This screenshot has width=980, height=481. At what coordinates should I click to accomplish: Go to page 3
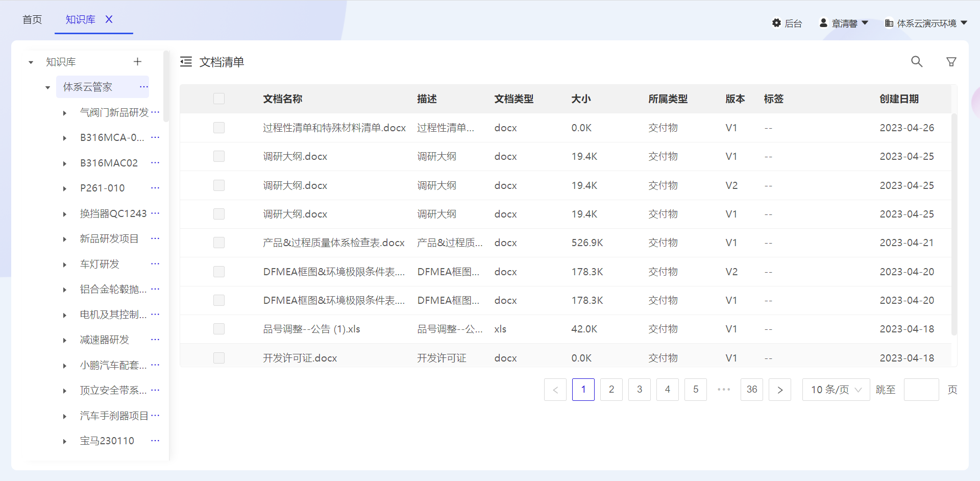(640, 390)
